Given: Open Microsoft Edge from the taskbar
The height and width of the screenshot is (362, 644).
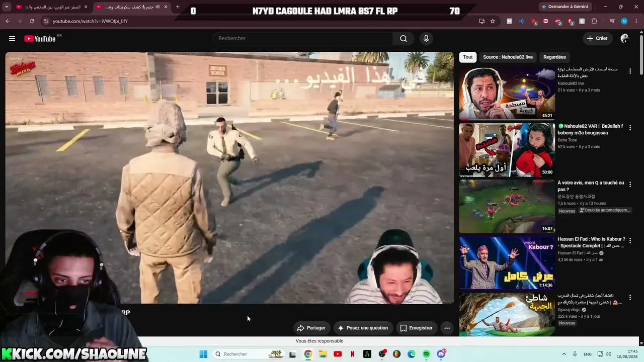Looking at the screenshot, I should (x=412, y=354).
